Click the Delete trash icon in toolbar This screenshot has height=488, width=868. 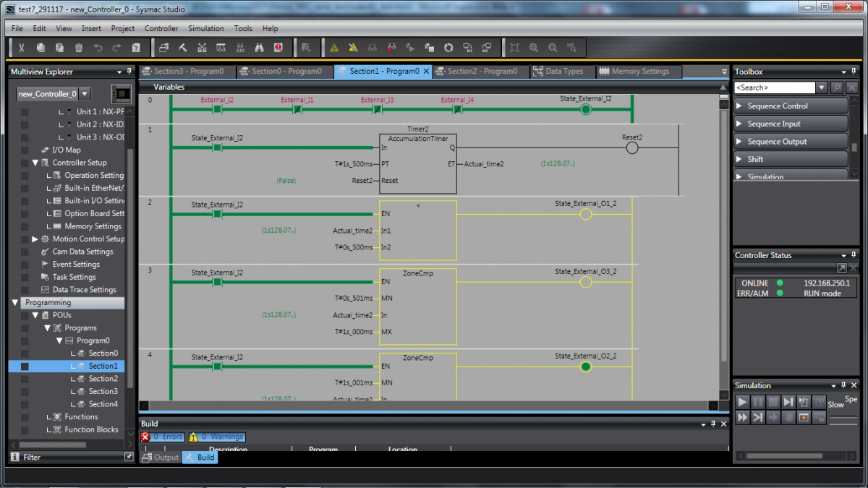pos(79,48)
